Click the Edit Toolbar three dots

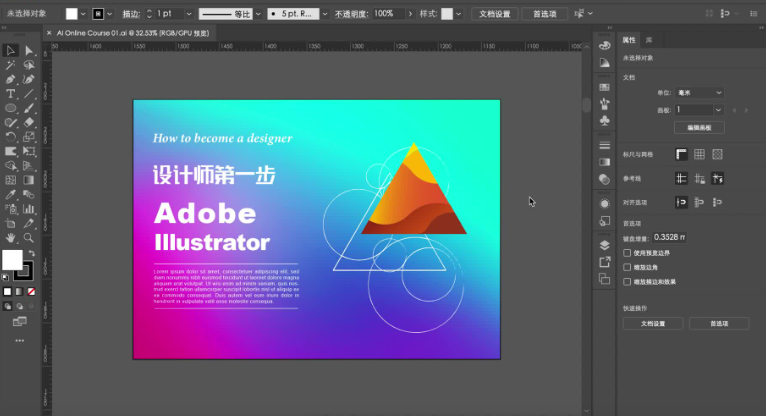click(x=20, y=340)
